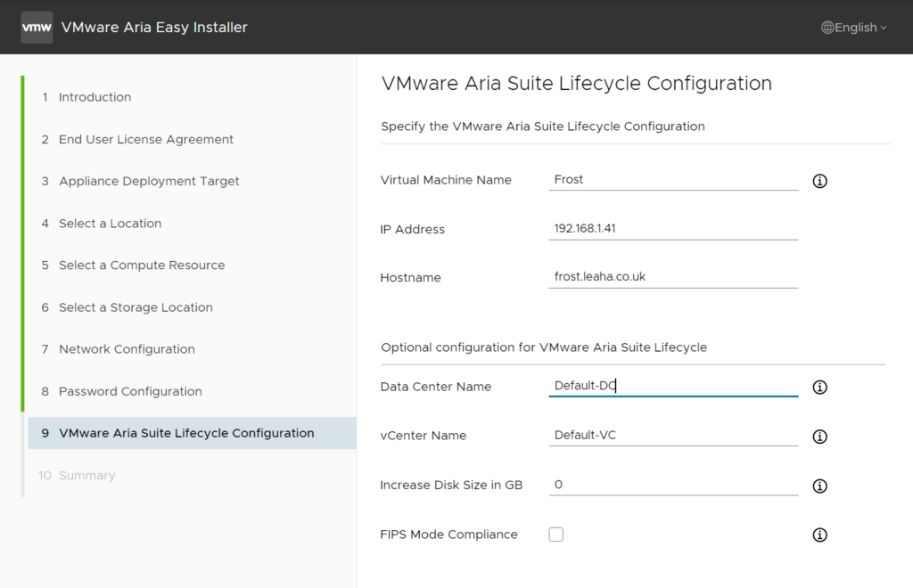Go to step 1 Introduction
The height and width of the screenshot is (588, 913).
[191, 97]
